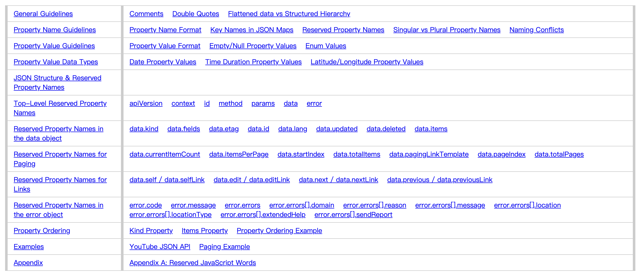The width and height of the screenshot is (644, 279).
Task: Open Empty/Null Property Values section
Action: [x=253, y=46]
